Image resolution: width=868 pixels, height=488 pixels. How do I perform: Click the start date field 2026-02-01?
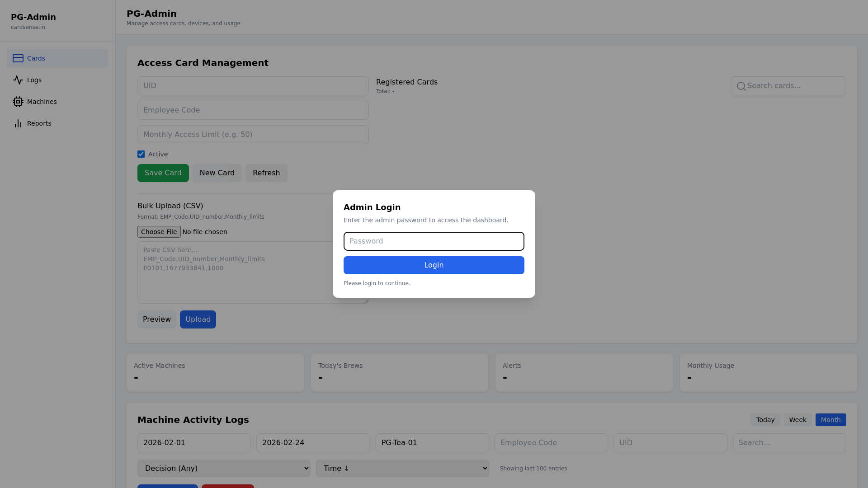[x=194, y=443]
